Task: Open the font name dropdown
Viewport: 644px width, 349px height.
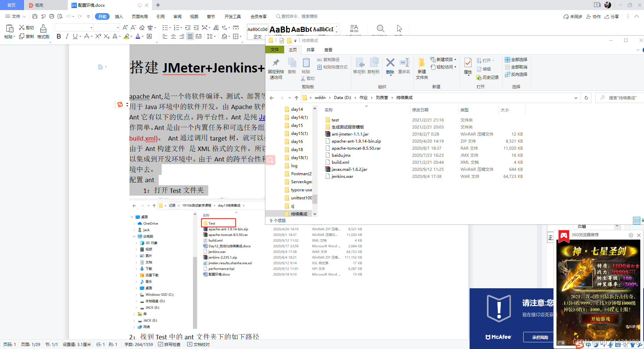Action: [x=91, y=28]
